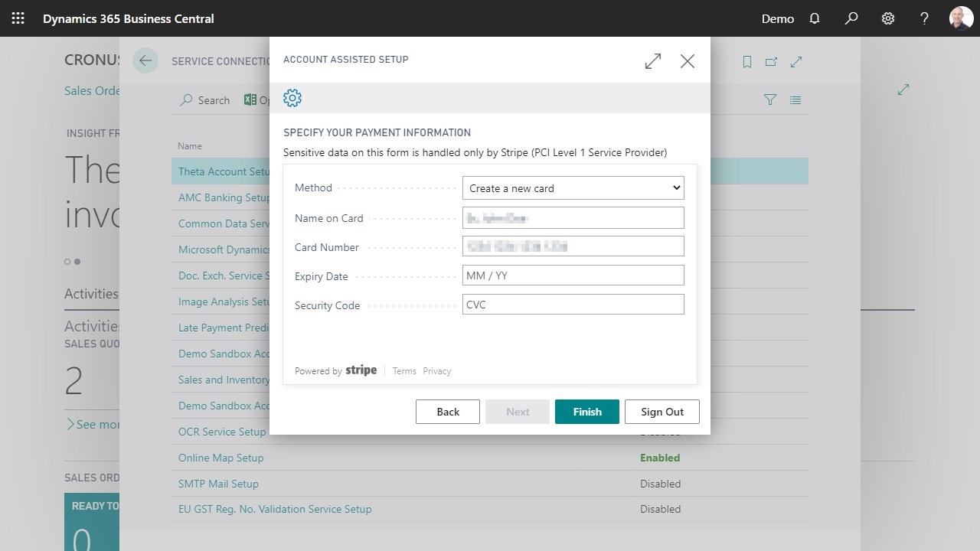This screenshot has height=551, width=980.
Task: Open OCR Service Setup row
Action: click(222, 432)
